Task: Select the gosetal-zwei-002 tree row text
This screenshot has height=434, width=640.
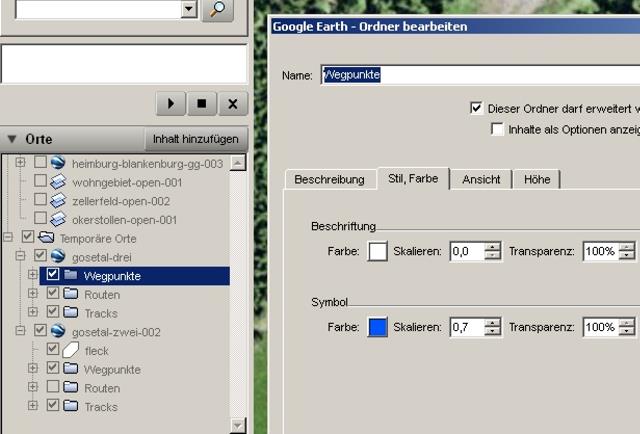Action: tap(116, 332)
